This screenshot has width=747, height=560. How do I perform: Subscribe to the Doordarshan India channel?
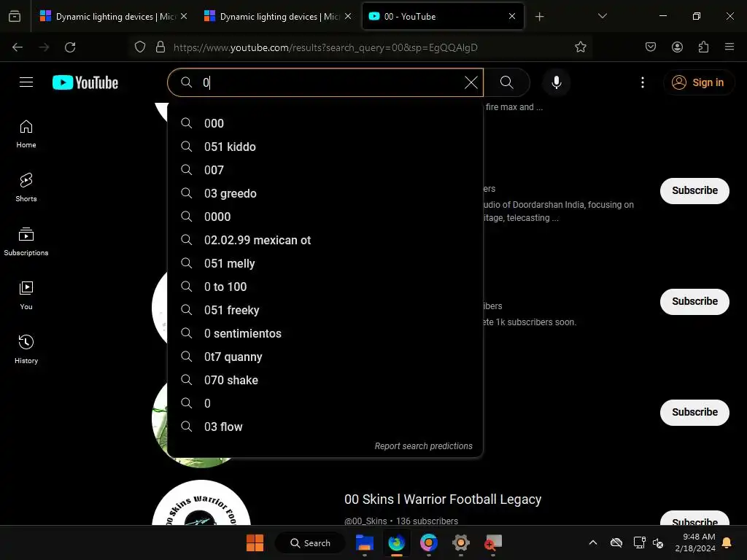(694, 190)
